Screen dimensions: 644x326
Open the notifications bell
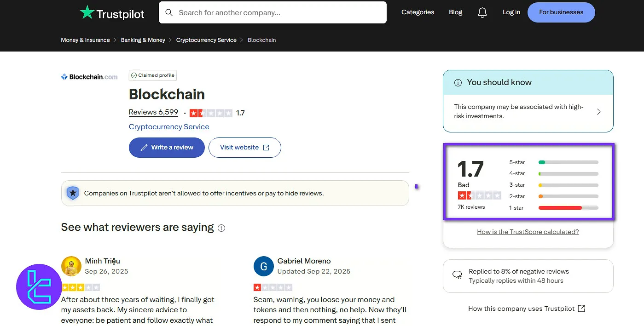coord(482,12)
